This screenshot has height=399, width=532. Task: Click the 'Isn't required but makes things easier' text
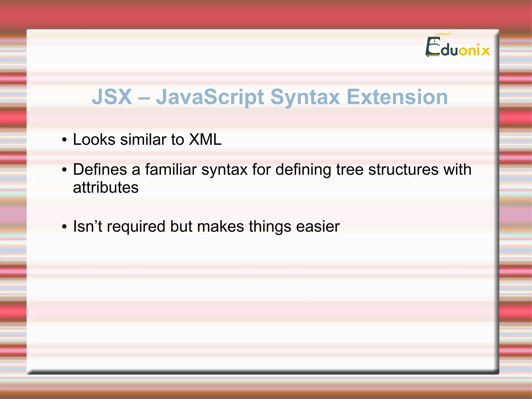[206, 226]
